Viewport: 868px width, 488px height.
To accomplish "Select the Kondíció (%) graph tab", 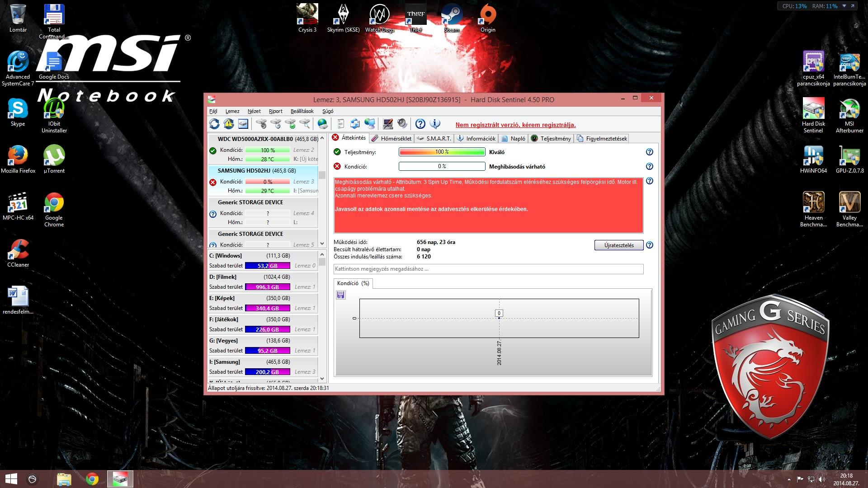I will [353, 283].
